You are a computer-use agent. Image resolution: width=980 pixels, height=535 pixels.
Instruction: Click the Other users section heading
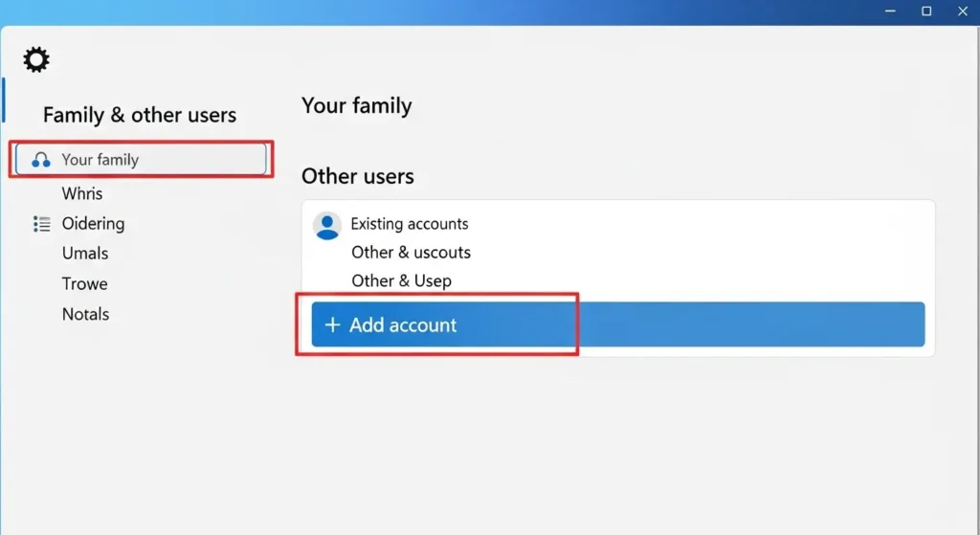pyautogui.click(x=358, y=176)
